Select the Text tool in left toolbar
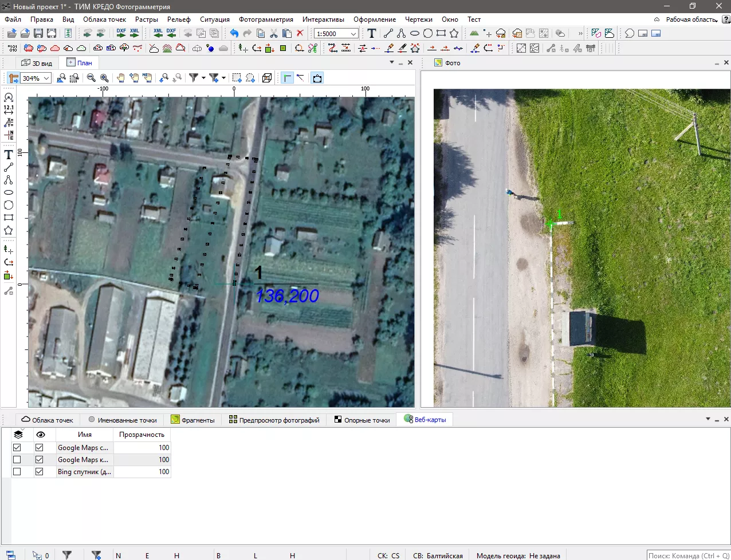The image size is (731, 560). tap(9, 155)
